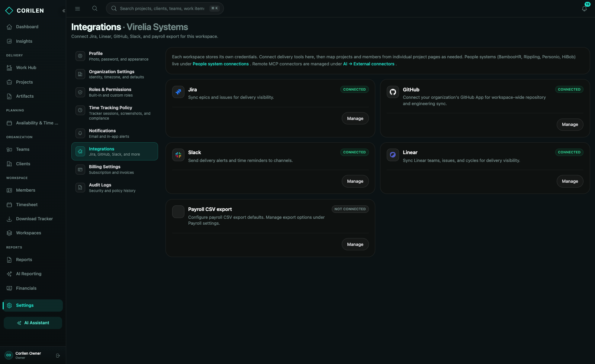The height and width of the screenshot is (364, 595).
Task: Click the magnifier icon next to the search bar
Action: 95,9
